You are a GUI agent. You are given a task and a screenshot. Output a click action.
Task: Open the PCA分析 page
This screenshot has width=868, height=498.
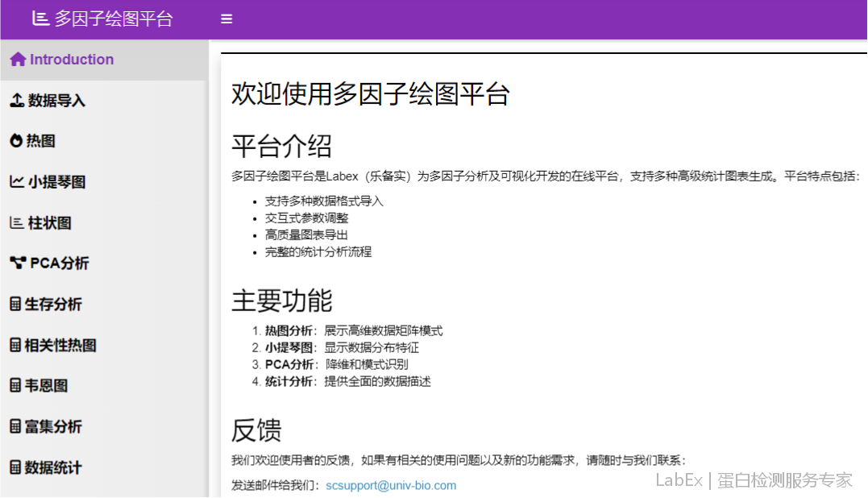(60, 264)
